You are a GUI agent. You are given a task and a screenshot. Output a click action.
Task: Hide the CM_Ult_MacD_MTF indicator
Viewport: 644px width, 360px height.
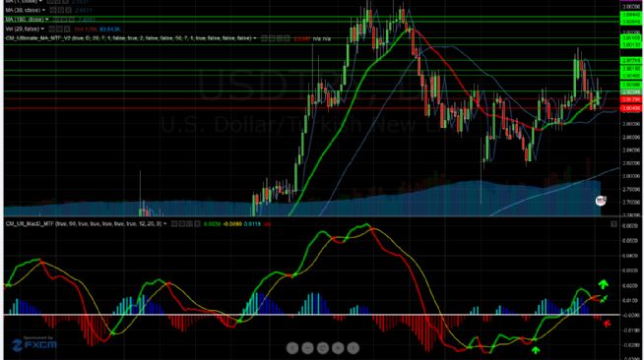coord(173,224)
